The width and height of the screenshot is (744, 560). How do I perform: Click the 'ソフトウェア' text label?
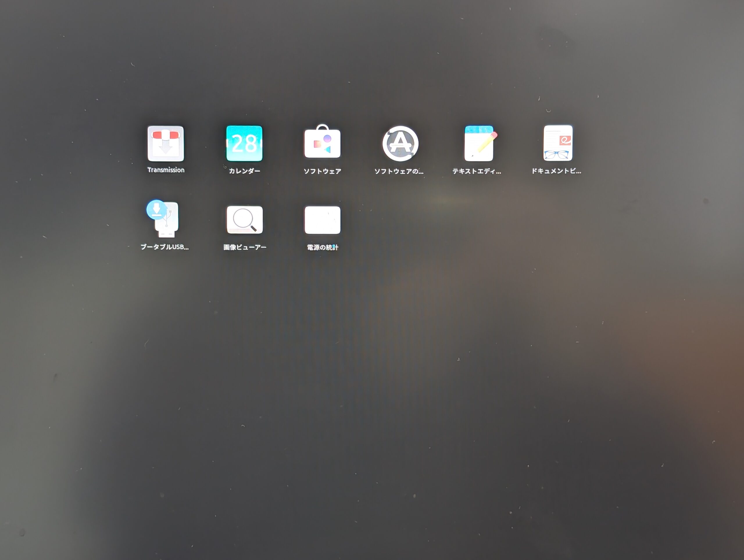tap(322, 171)
